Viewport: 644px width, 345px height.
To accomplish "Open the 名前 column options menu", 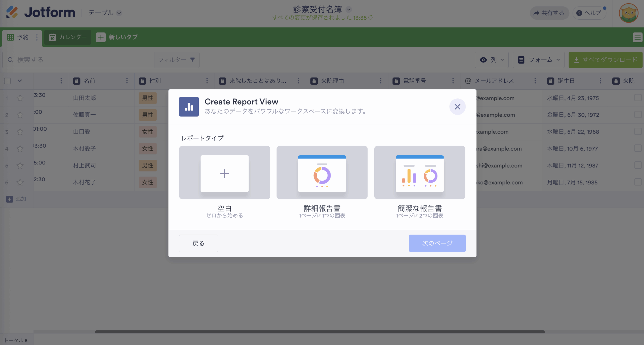I will coord(127,81).
